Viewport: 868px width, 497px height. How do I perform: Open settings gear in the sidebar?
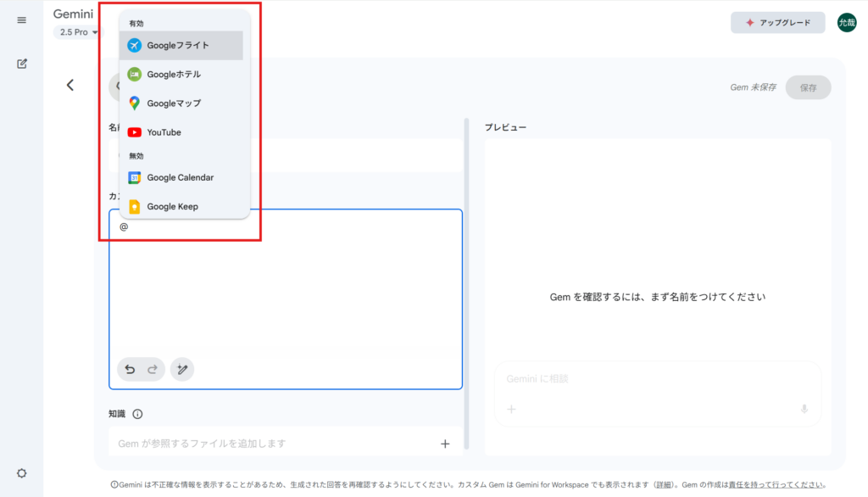(21, 473)
